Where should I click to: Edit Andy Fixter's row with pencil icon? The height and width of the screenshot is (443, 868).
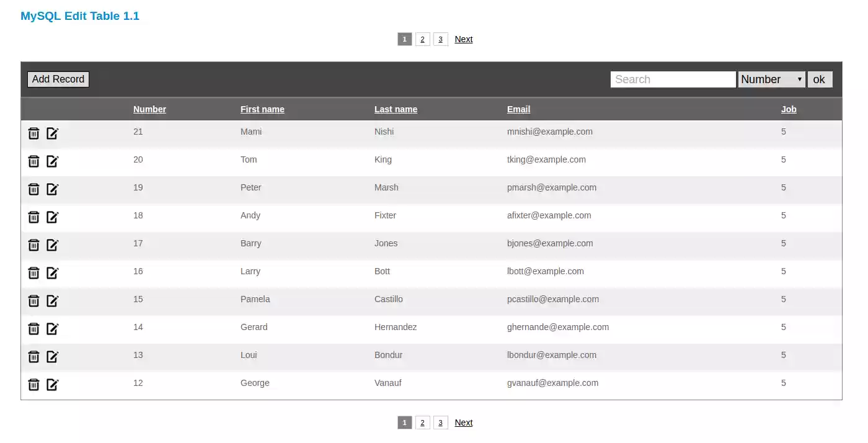[53, 217]
